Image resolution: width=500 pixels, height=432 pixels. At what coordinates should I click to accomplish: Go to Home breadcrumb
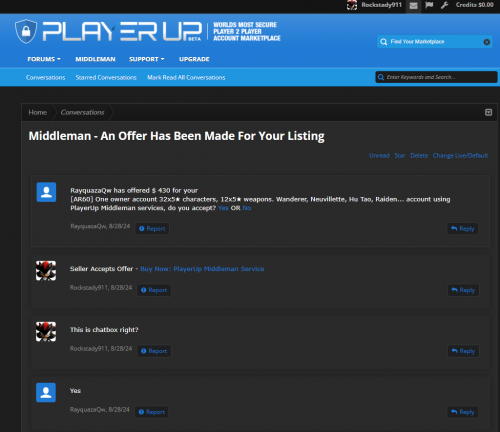point(38,112)
